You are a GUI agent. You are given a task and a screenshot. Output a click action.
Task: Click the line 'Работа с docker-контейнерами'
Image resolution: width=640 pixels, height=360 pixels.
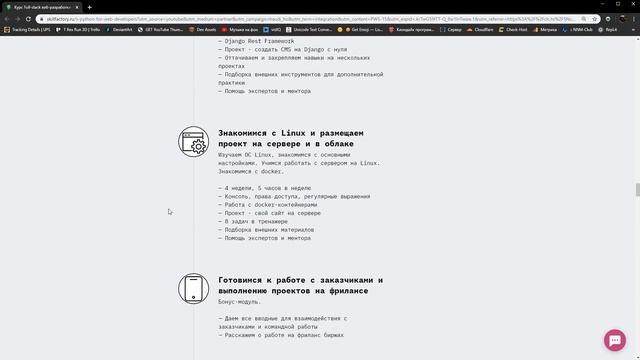pos(267,205)
